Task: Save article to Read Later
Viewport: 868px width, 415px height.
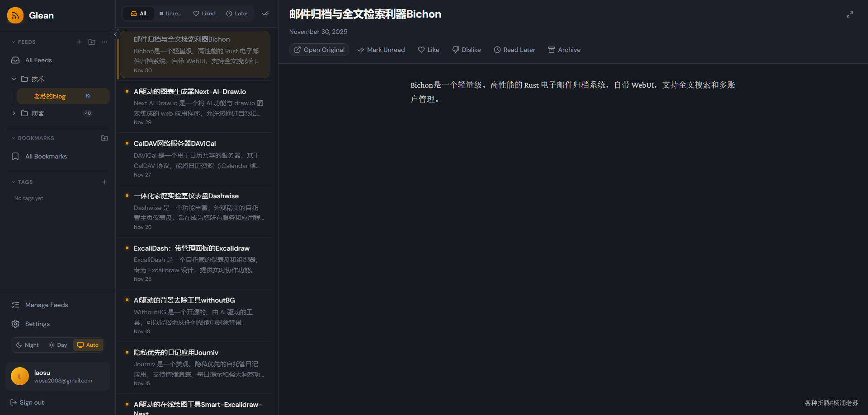Action: [514, 50]
